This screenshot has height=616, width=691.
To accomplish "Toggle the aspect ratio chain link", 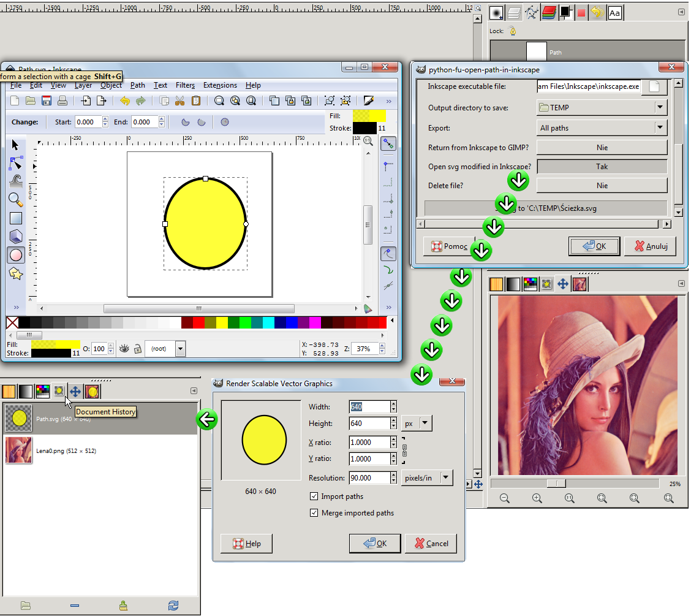I will (404, 451).
